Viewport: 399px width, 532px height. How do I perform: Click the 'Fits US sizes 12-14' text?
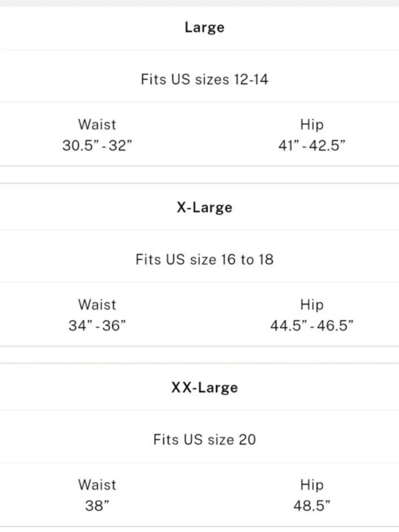pos(204,79)
